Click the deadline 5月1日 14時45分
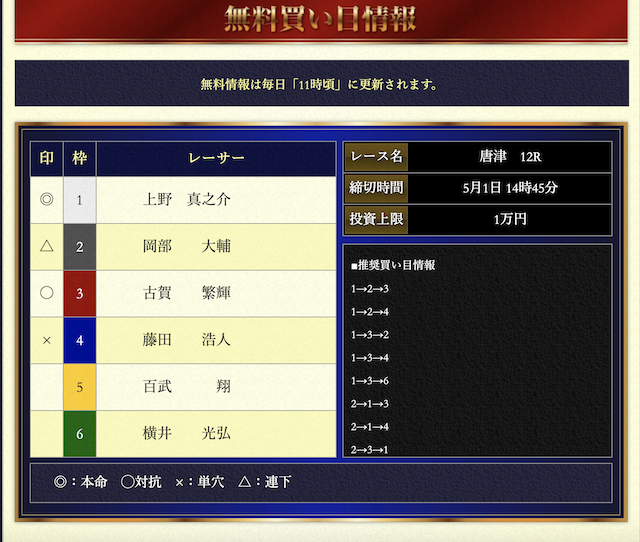The width and height of the screenshot is (640, 542). pos(510,188)
